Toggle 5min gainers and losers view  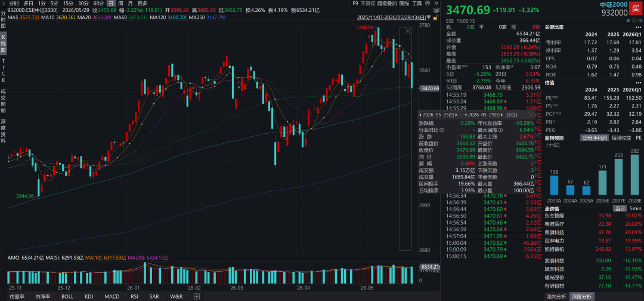pos(634,209)
